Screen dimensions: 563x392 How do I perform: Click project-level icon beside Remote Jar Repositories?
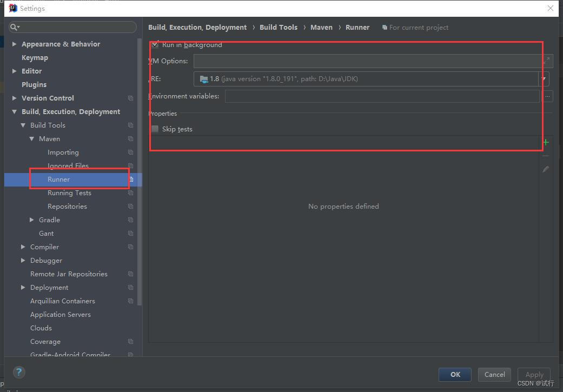131,274
